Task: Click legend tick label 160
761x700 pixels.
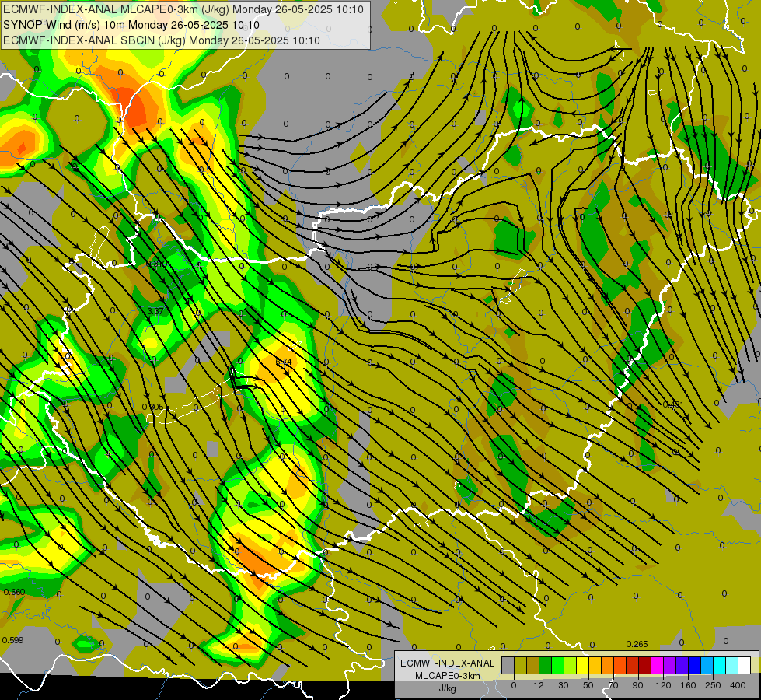Action: pyautogui.click(x=688, y=685)
